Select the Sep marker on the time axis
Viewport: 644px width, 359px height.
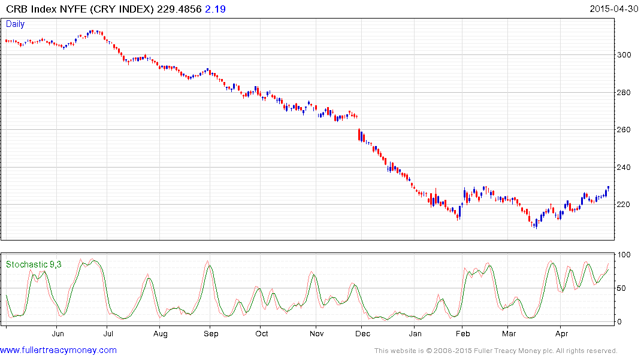211,334
